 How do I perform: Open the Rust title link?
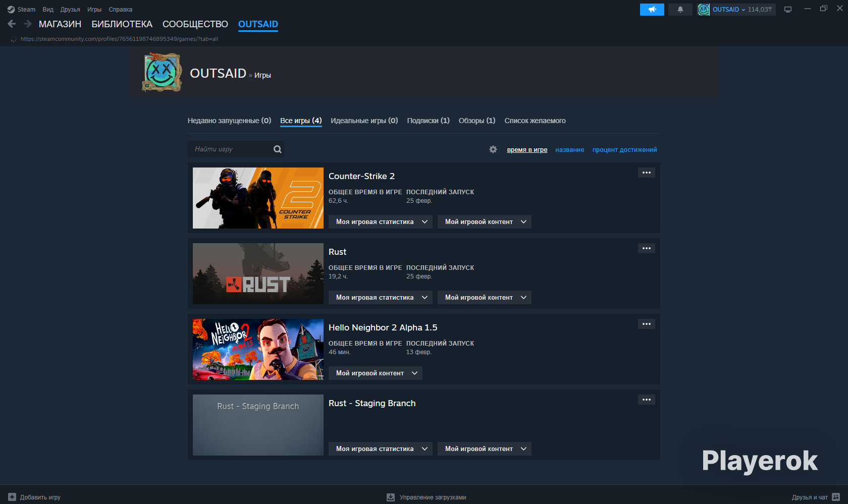[337, 252]
